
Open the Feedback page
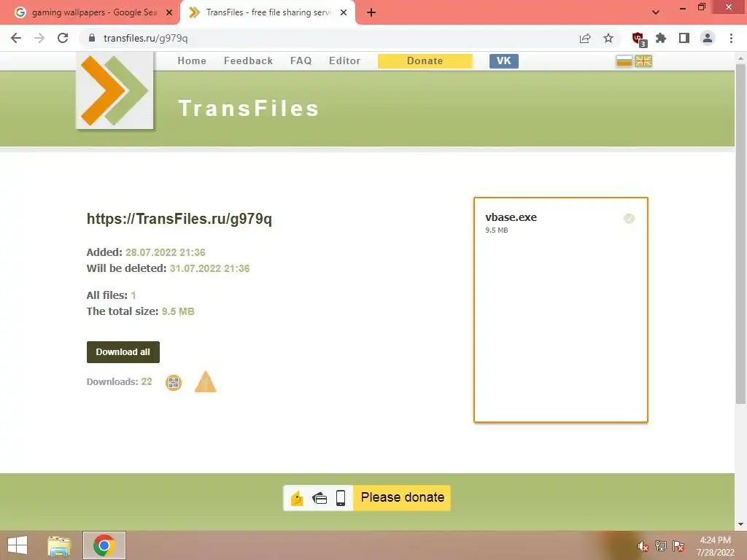[x=248, y=61]
